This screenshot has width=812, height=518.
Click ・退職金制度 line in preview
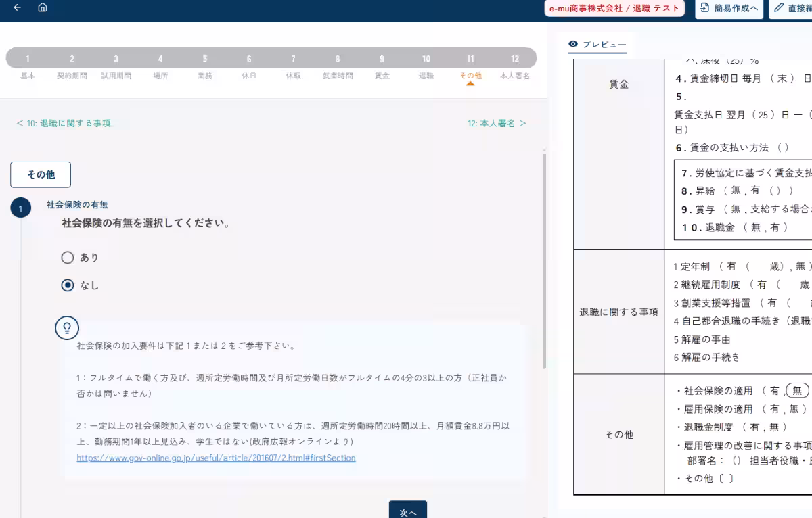click(x=731, y=427)
